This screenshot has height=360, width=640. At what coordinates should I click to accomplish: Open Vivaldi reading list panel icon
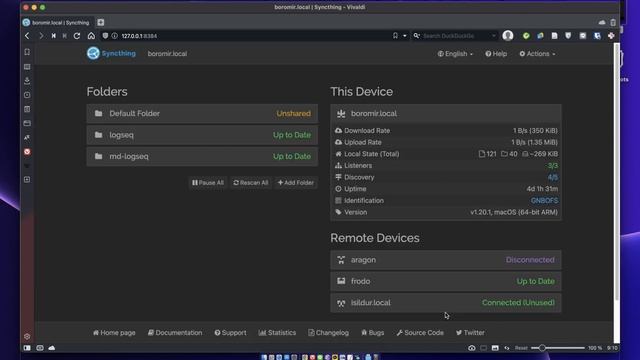(27, 67)
